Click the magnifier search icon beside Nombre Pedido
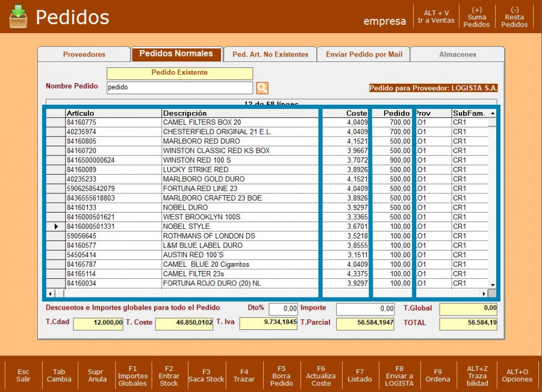 point(262,88)
